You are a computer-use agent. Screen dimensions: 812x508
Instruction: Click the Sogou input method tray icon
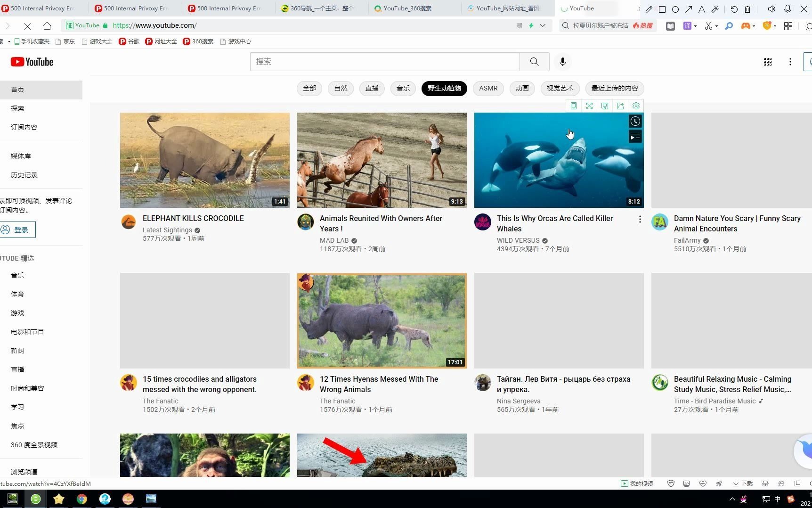pyautogui.click(x=791, y=499)
